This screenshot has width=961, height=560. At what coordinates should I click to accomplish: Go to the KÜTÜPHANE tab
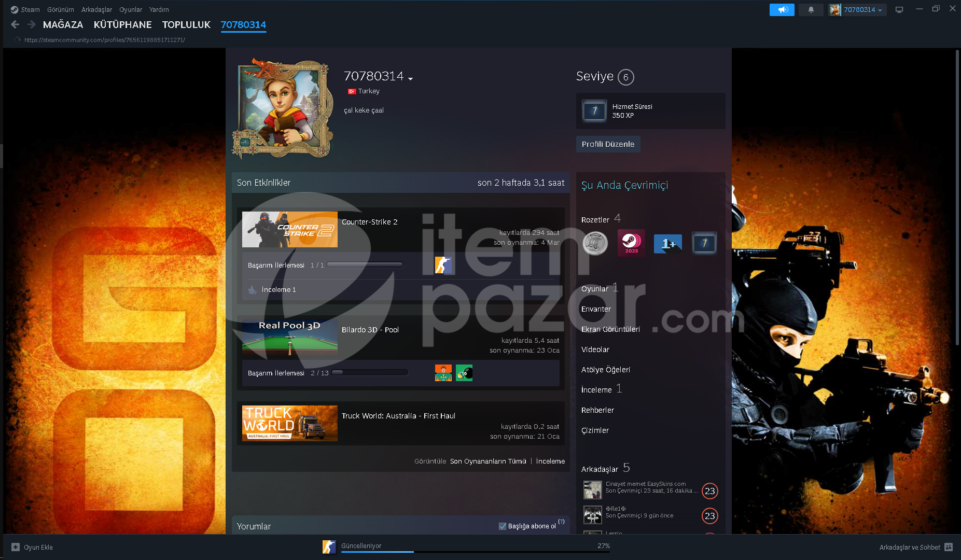coord(122,24)
